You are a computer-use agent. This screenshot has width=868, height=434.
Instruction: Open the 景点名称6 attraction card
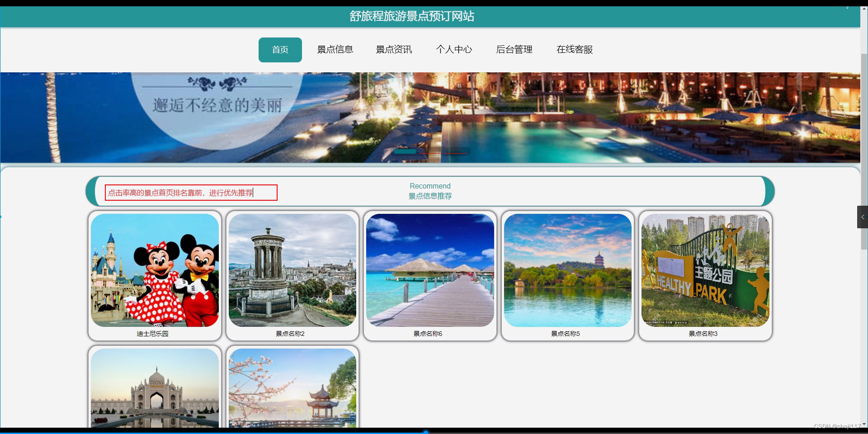coord(429,270)
